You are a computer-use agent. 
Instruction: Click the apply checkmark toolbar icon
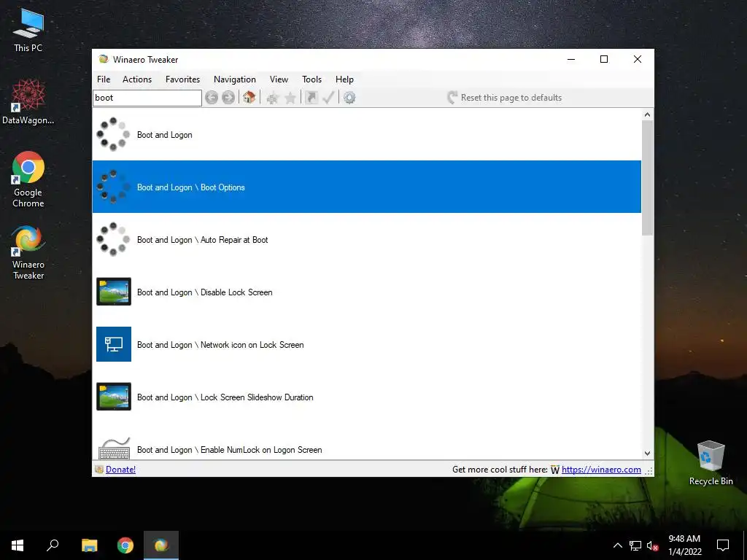(x=328, y=98)
